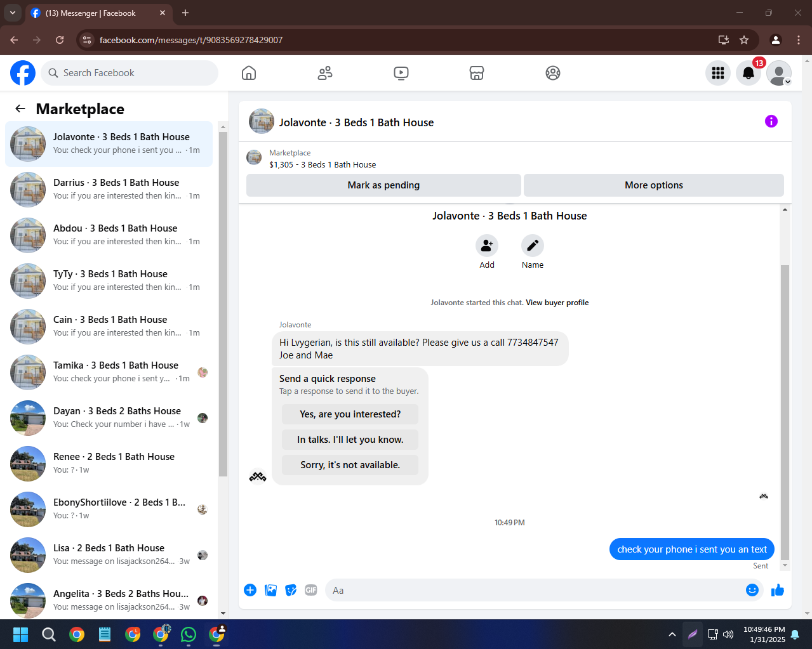Open the Groups icon in top navigation
812x649 pixels.
[553, 73]
